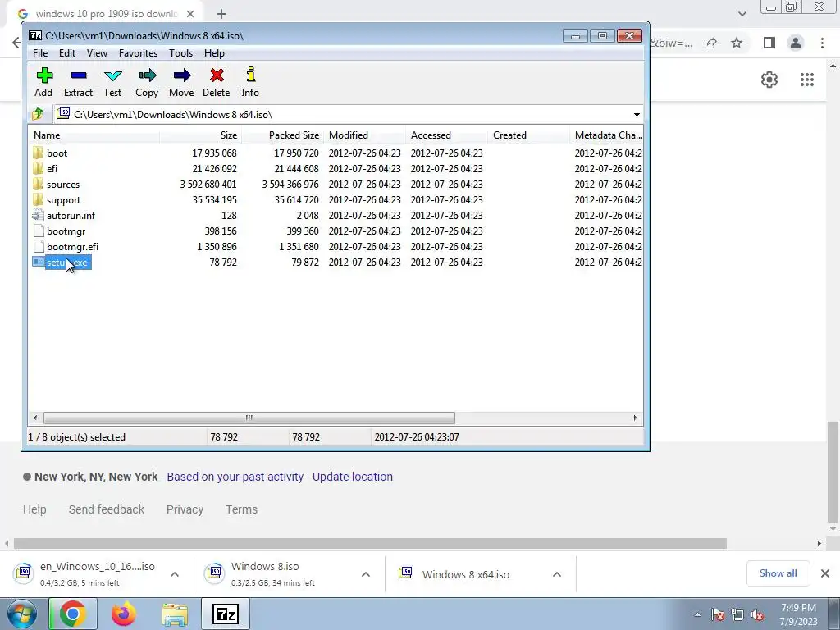The height and width of the screenshot is (630, 840).
Task: Expand the 7-Zip address path dropdown
Action: [637, 115]
